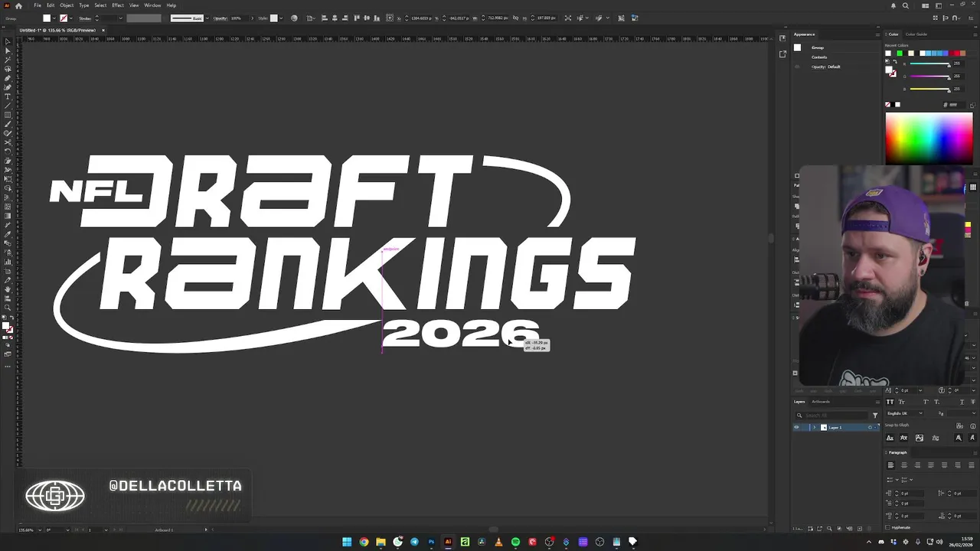Pick a color from the spectrum box
The width and height of the screenshot is (980, 551).
(x=929, y=138)
